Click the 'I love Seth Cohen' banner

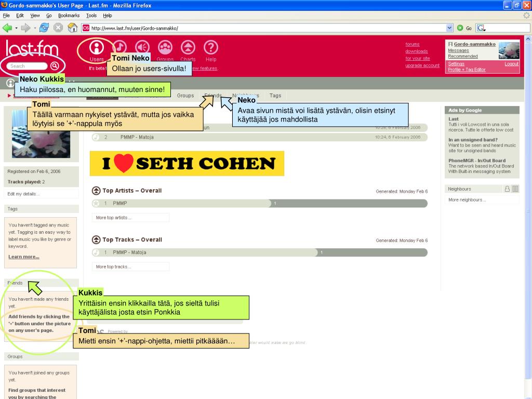187,164
